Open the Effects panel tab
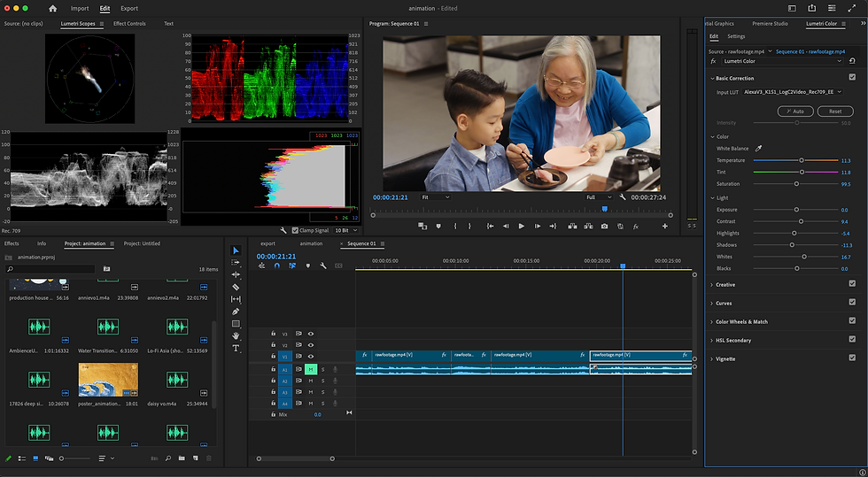The height and width of the screenshot is (477, 868). click(x=12, y=243)
